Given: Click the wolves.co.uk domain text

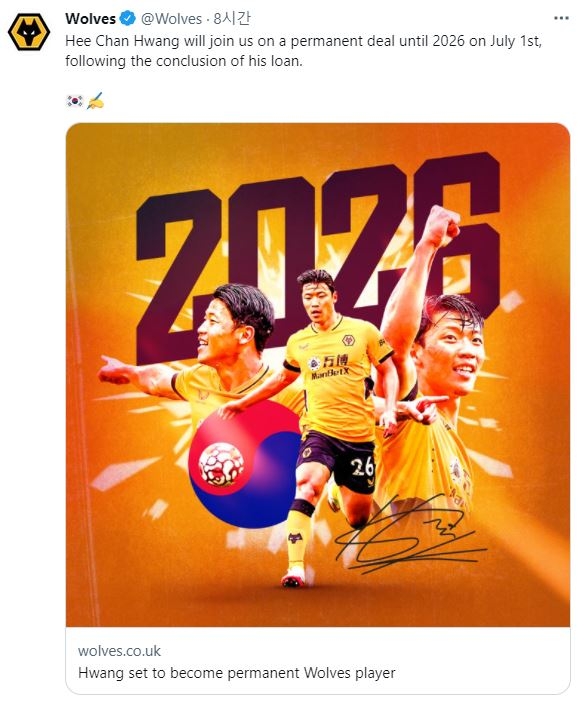Looking at the screenshot, I should click(119, 651).
